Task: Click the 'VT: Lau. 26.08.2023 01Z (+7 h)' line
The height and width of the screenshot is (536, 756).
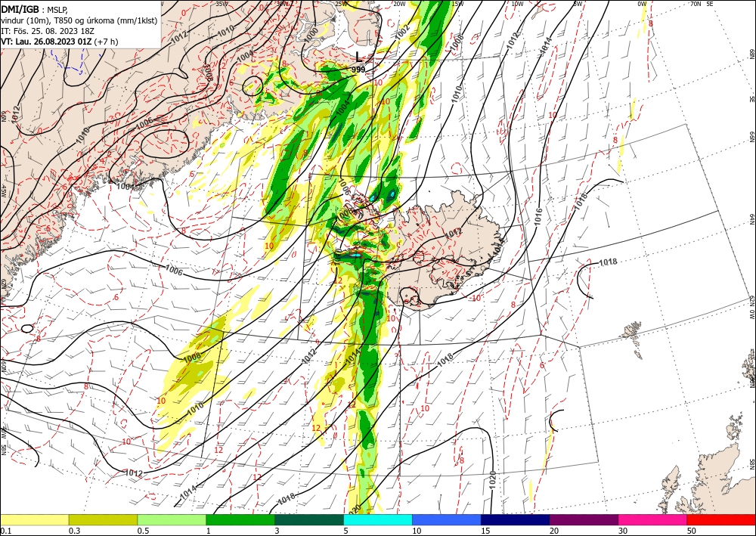Action: pos(59,42)
